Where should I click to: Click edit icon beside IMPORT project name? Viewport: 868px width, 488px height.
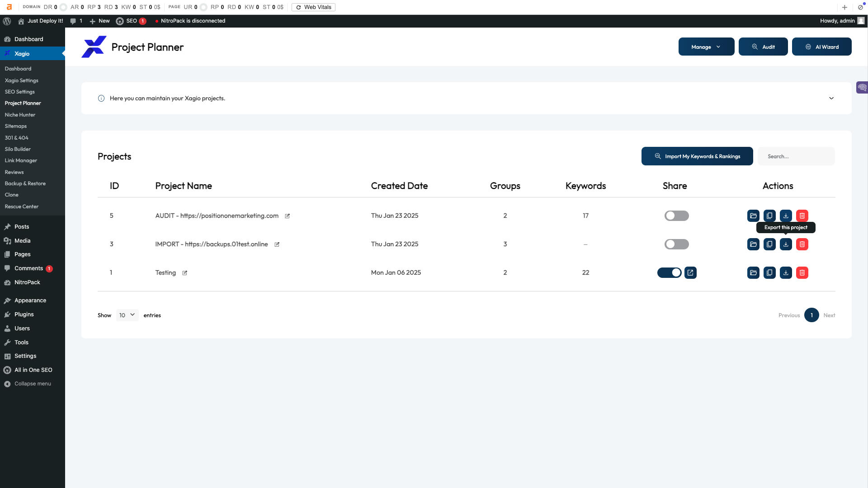pyautogui.click(x=277, y=244)
